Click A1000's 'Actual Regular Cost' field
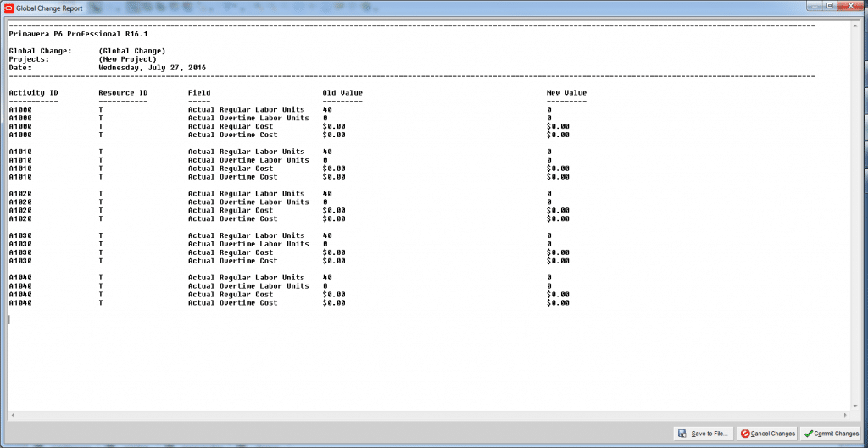868x448 pixels. click(231, 126)
